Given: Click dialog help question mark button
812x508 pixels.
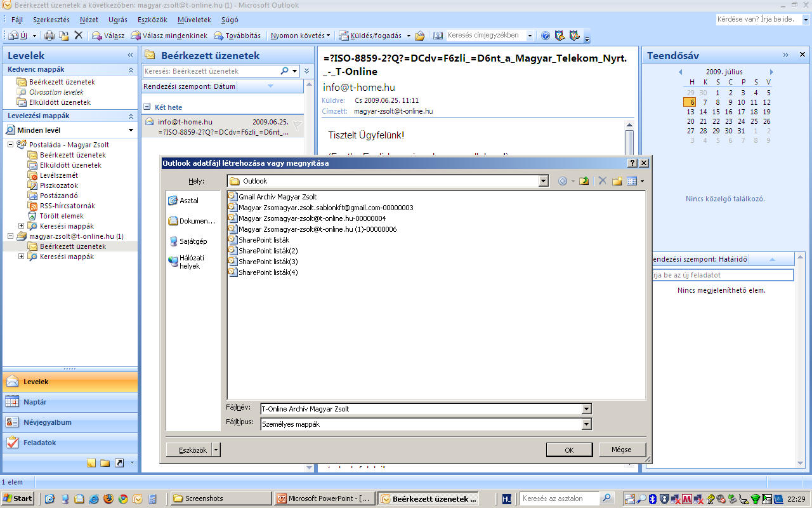Looking at the screenshot, I should pos(632,163).
